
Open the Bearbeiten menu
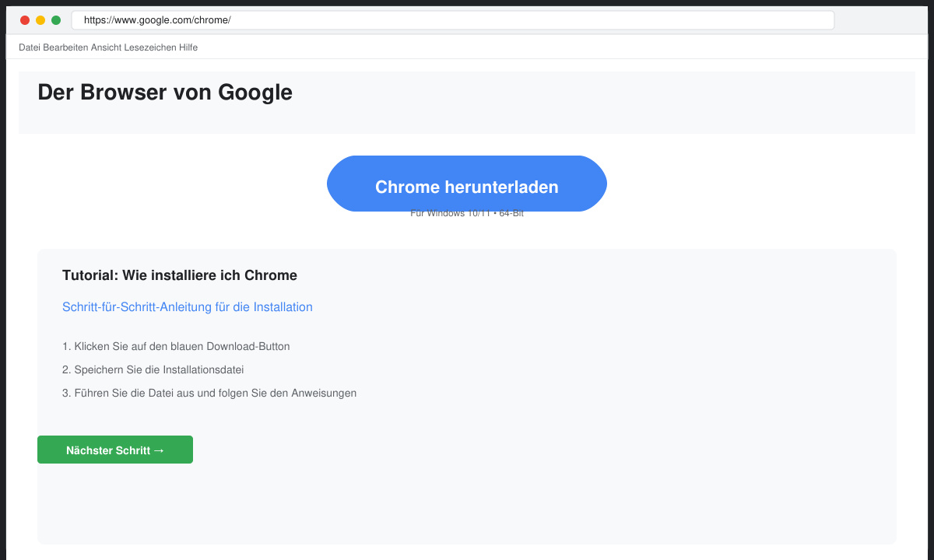65,47
